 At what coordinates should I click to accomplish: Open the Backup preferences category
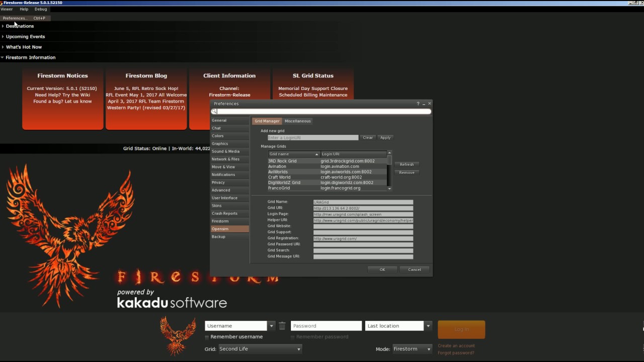point(230,237)
